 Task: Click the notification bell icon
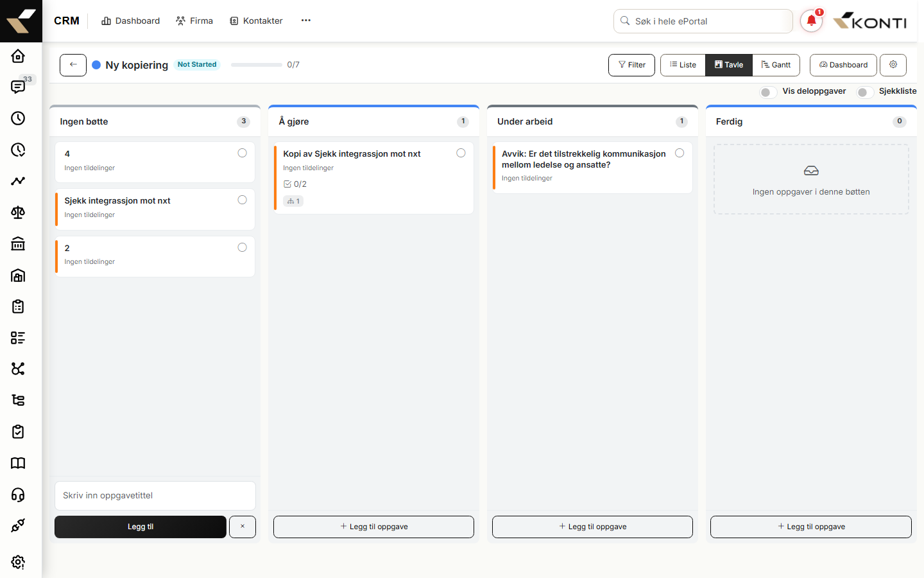point(811,21)
